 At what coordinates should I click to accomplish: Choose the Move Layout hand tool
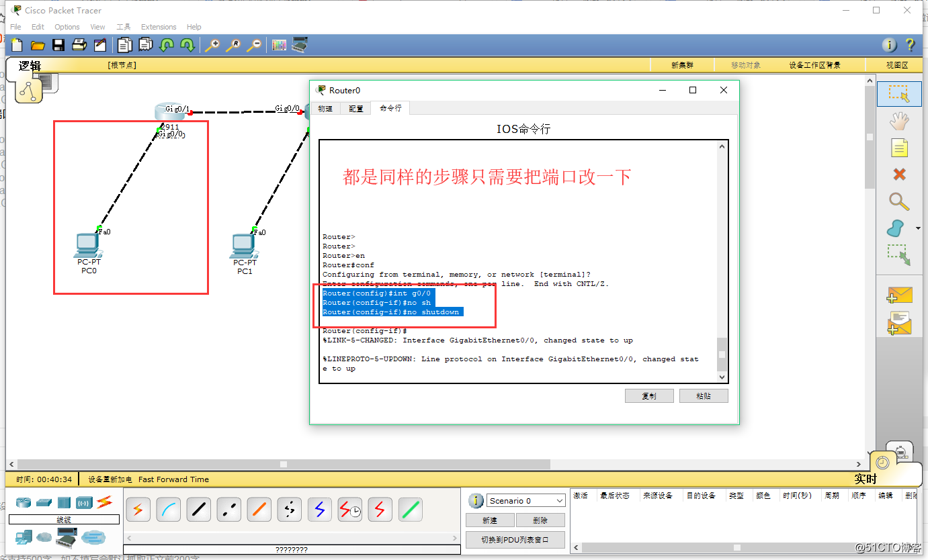[x=898, y=121]
